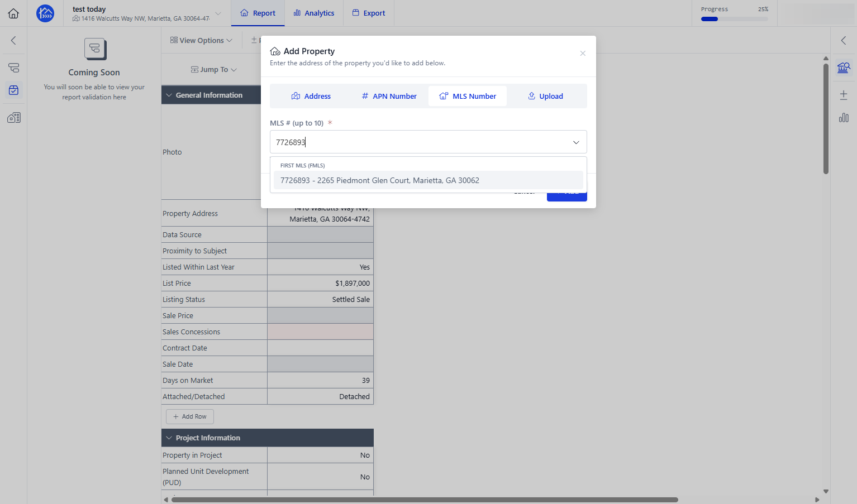The image size is (857, 504).
Task: Click the plus icon in the right sidebar
Action: click(844, 95)
